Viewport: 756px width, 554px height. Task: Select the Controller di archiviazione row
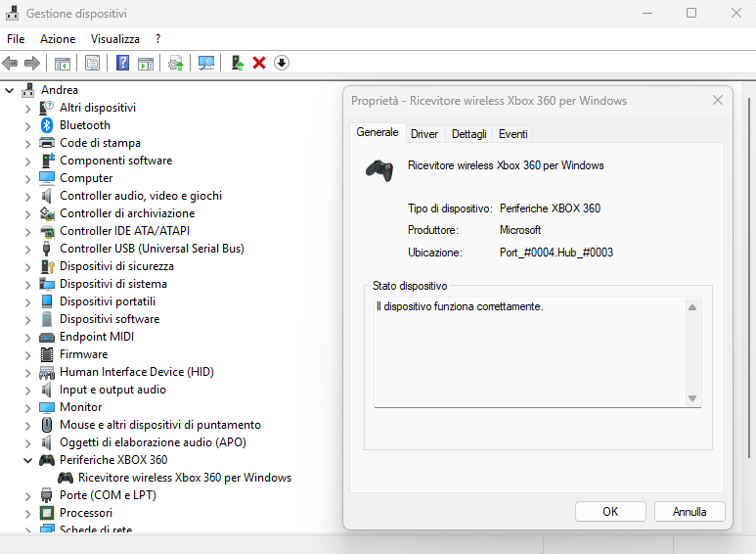pos(127,213)
